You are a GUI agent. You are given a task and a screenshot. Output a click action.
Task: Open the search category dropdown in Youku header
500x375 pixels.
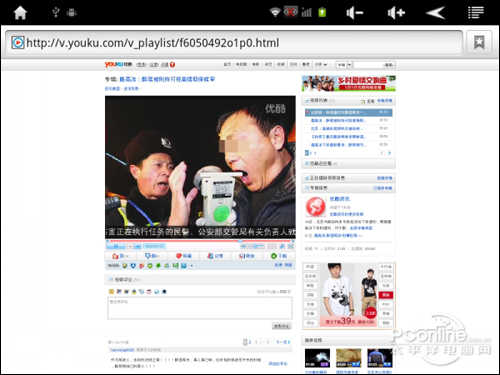coord(344,65)
